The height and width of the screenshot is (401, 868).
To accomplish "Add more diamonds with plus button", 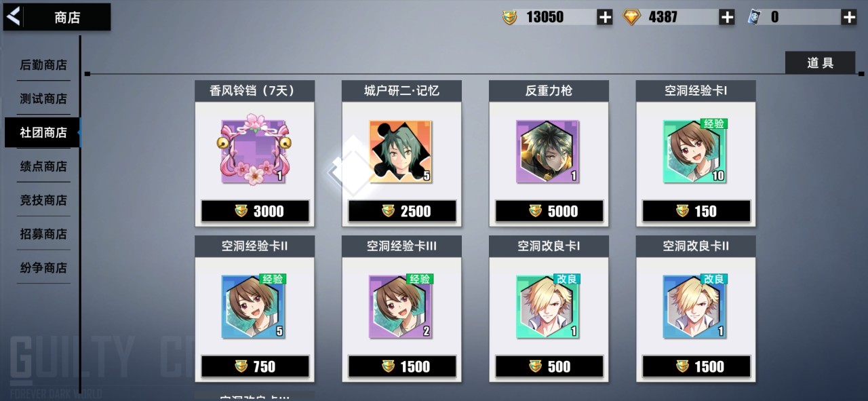I will pos(726,18).
